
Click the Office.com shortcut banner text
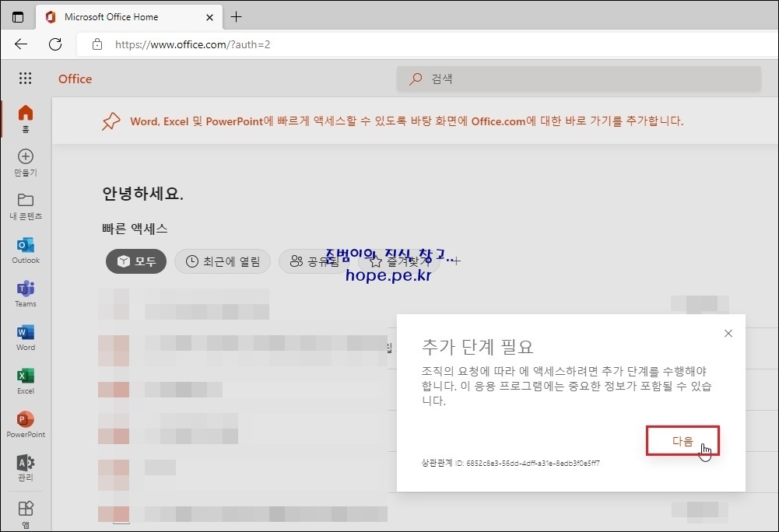tap(406, 121)
